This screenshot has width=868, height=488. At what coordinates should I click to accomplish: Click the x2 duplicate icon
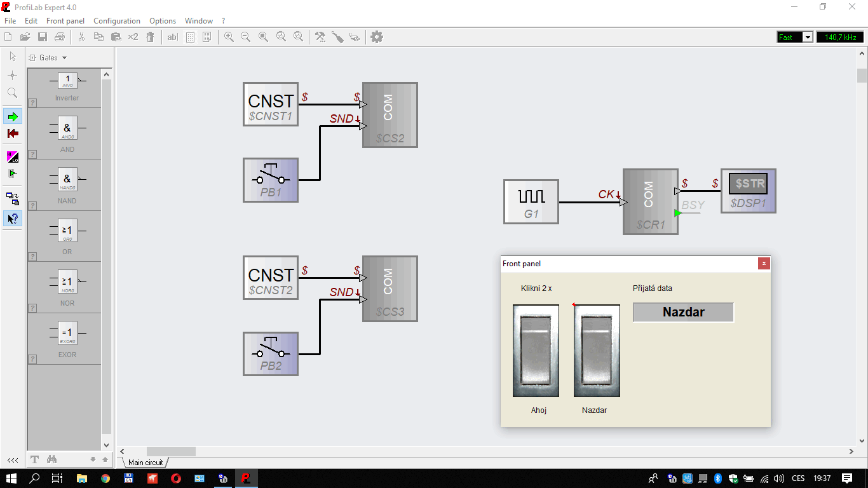click(x=133, y=37)
